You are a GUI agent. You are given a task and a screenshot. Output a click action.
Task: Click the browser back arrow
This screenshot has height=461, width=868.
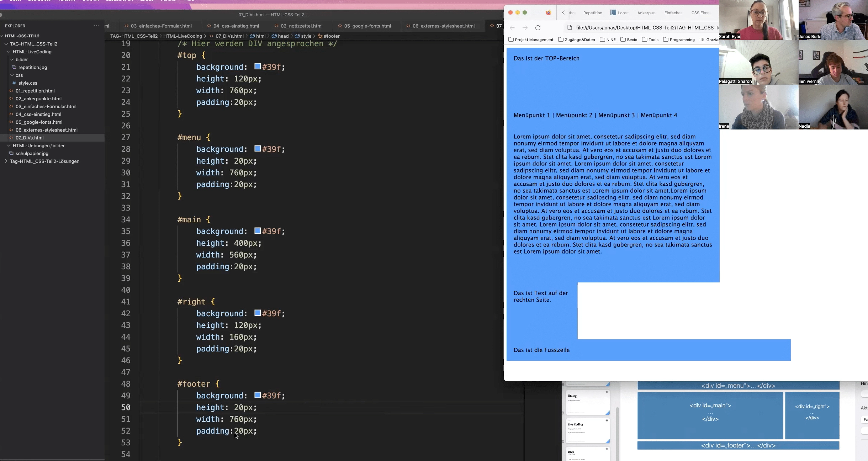512,28
